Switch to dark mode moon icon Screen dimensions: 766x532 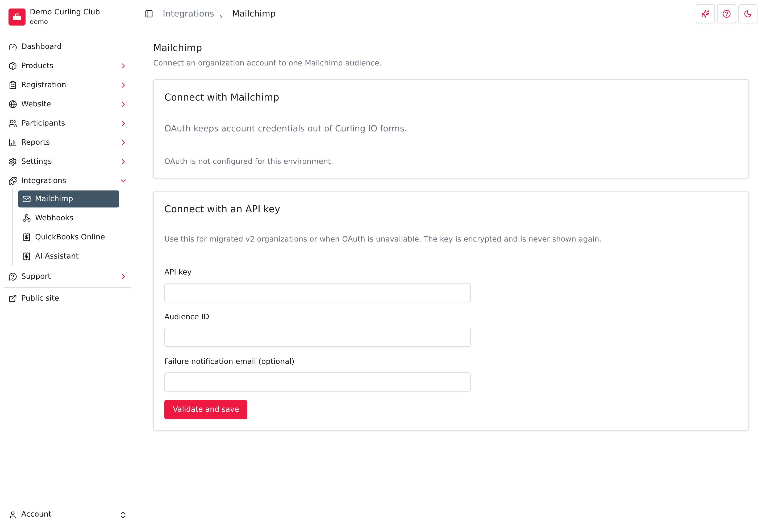748,14
